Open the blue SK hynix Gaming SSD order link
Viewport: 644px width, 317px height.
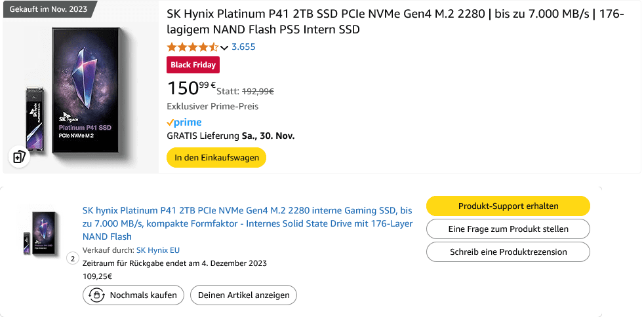pyautogui.click(x=247, y=223)
